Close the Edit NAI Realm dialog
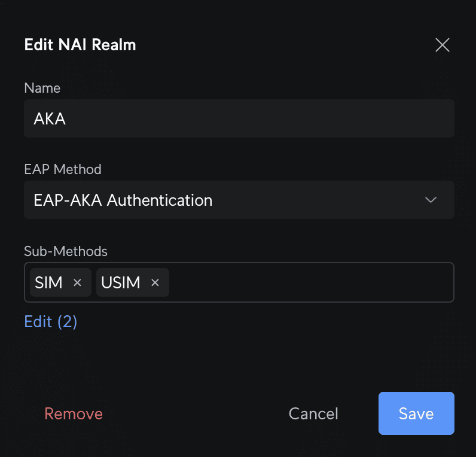 click(443, 45)
